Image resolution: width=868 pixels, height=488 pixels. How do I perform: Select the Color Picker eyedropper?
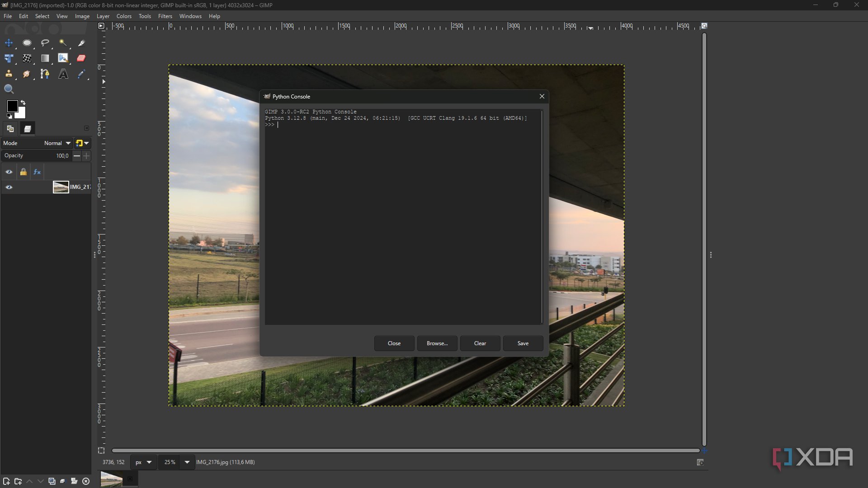click(81, 74)
